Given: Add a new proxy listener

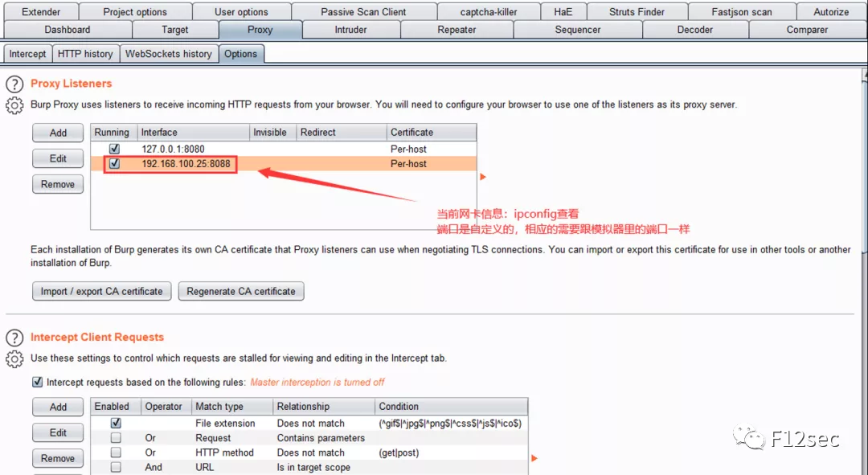Looking at the screenshot, I should click(x=58, y=133).
